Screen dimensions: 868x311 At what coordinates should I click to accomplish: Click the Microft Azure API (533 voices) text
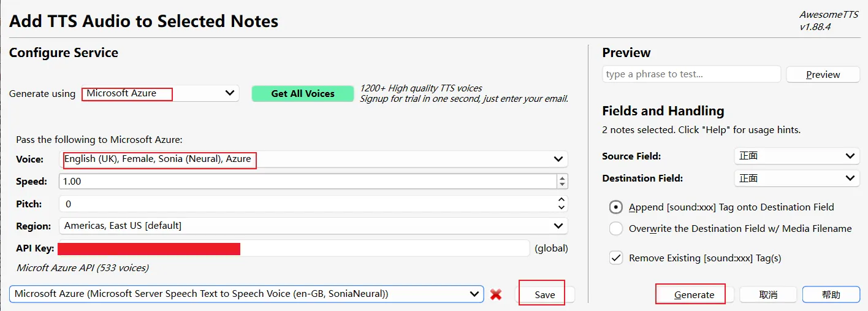83,267
